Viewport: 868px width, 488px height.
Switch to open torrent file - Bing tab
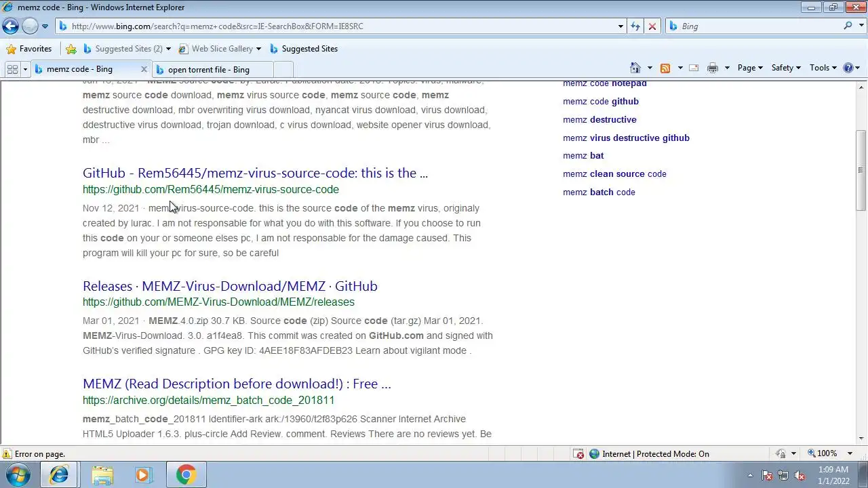pos(209,70)
